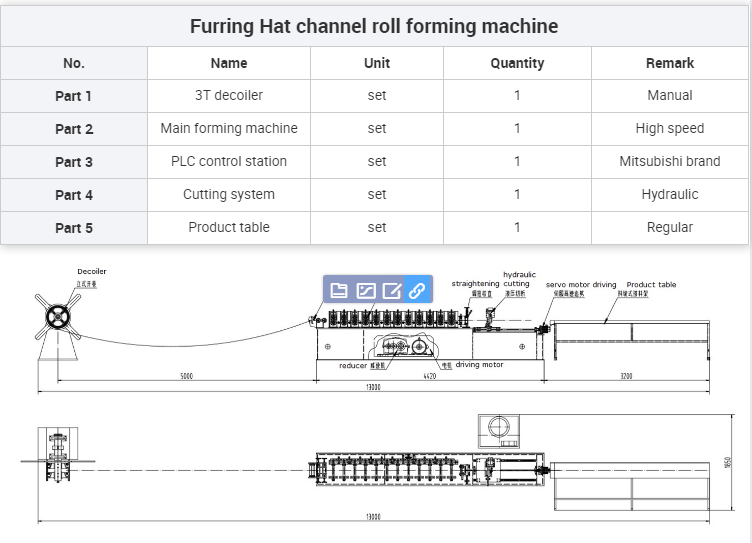752x543 pixels.
Task: Click the '5000' dimension in the side view
Action: click(187, 376)
